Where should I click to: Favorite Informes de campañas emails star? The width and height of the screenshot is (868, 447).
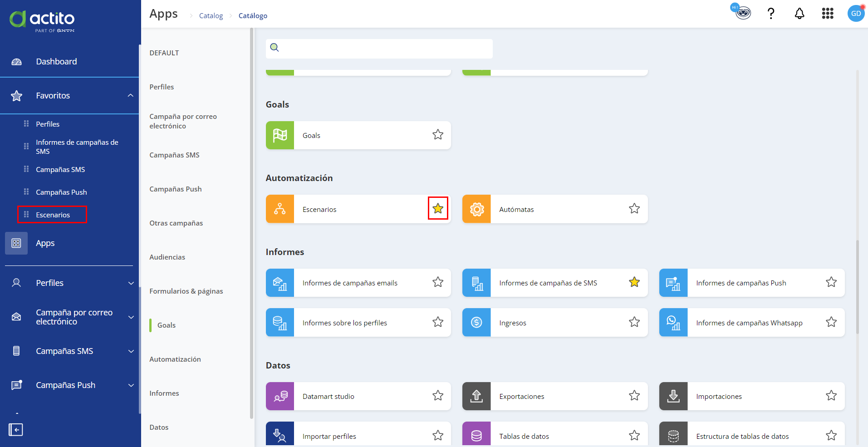pyautogui.click(x=438, y=282)
